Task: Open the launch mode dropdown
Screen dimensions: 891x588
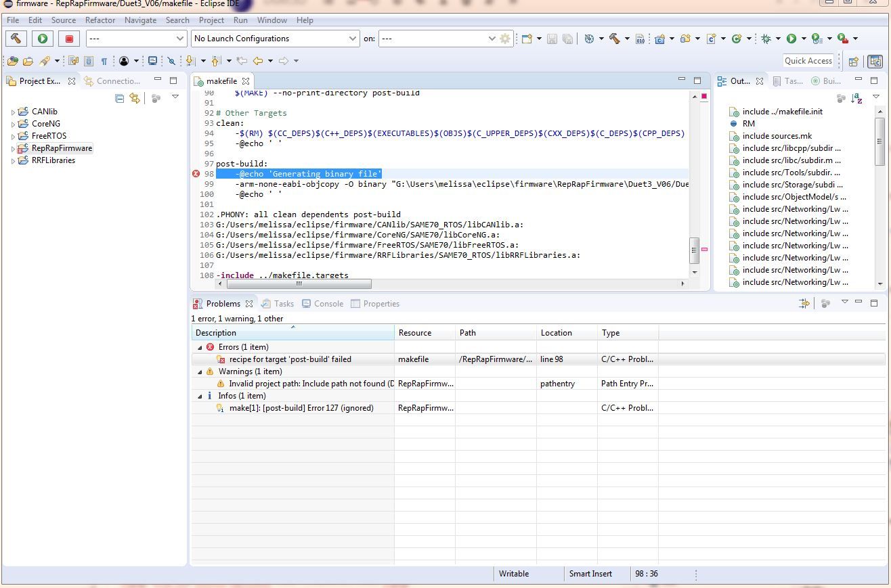Action: [x=135, y=39]
